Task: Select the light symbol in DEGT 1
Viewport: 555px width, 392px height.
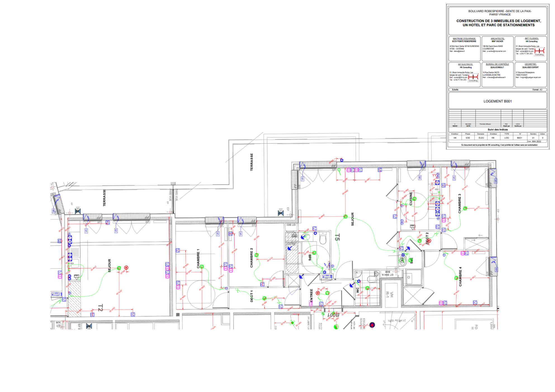Action: tap(264, 298)
